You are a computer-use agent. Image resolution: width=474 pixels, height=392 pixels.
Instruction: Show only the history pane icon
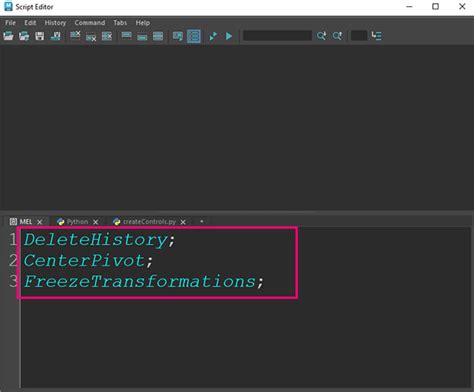(x=126, y=36)
